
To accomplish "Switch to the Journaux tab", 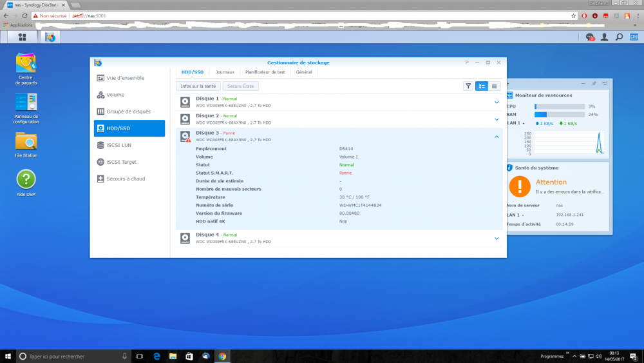I will (x=225, y=72).
